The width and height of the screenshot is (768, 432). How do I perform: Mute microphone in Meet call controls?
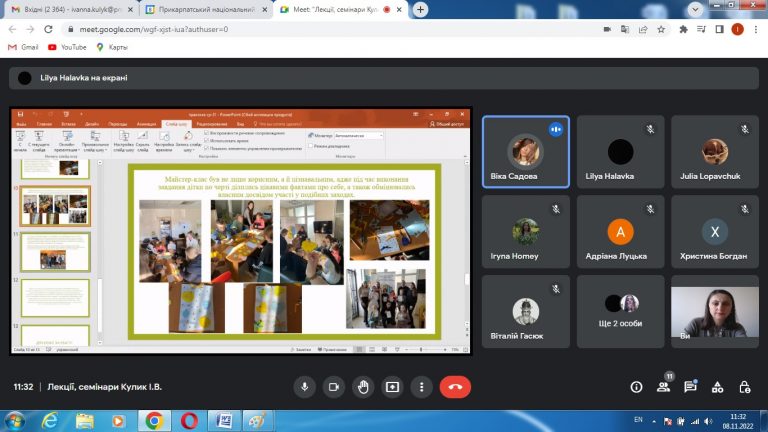click(305, 387)
